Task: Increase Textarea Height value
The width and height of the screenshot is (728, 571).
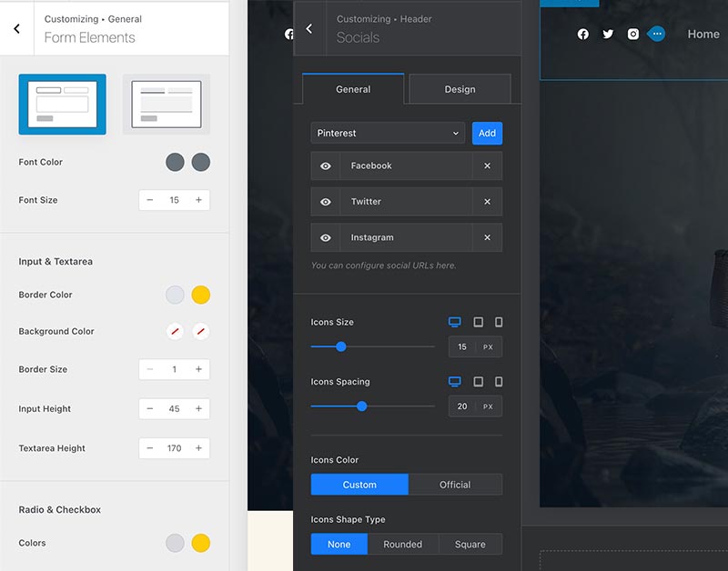Action: click(x=198, y=448)
